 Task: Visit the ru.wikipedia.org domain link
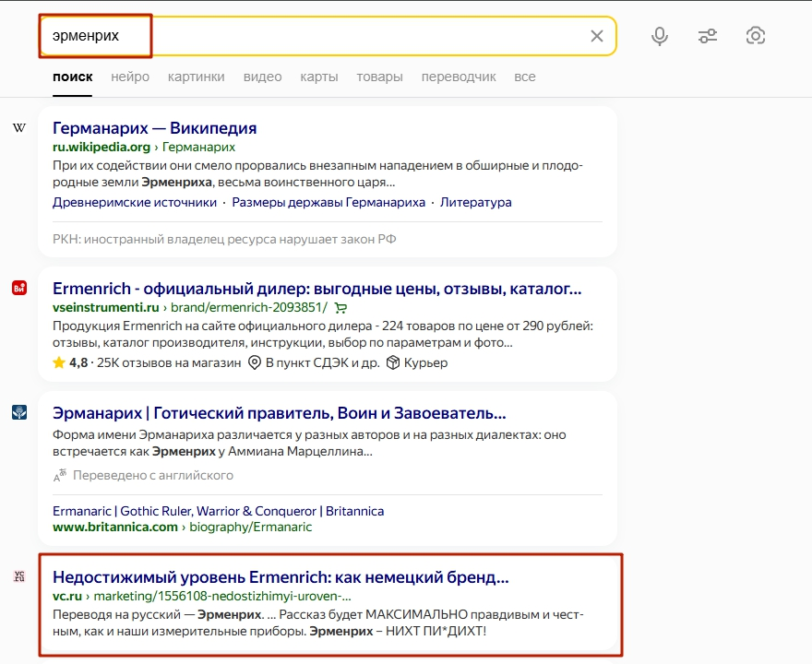click(x=101, y=147)
